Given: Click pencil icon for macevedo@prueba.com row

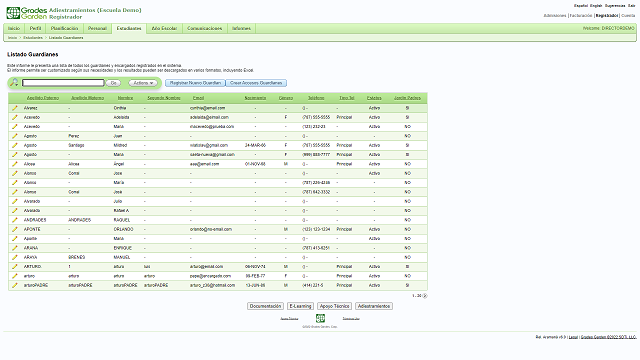Looking at the screenshot, I should [15, 127].
